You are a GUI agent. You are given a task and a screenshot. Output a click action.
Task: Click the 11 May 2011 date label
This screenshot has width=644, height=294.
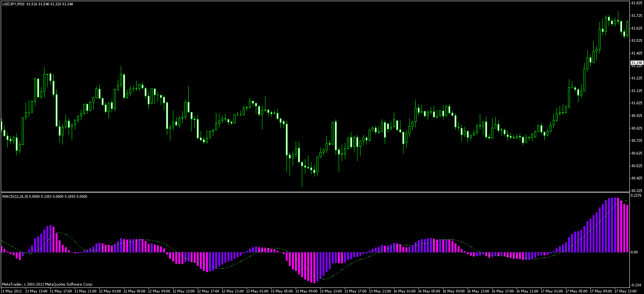[x=11, y=291]
